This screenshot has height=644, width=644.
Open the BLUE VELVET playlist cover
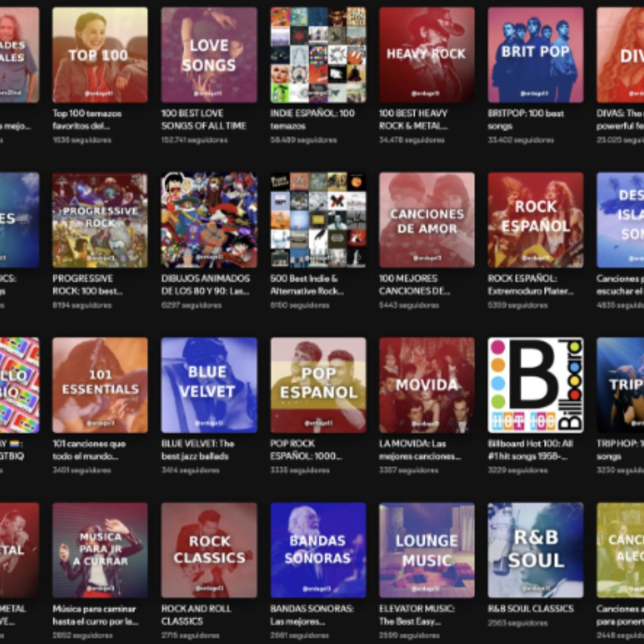click(209, 385)
